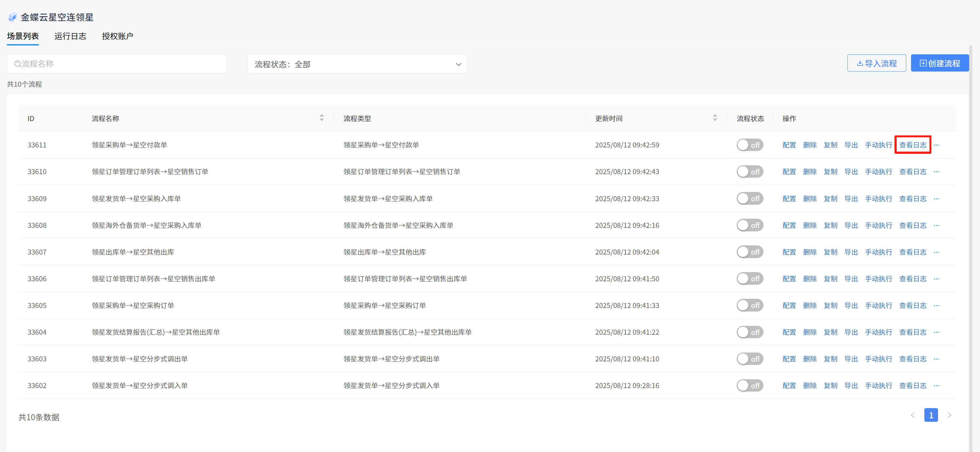
Task: Toggle status switch for flow 33607
Action: coord(750,252)
